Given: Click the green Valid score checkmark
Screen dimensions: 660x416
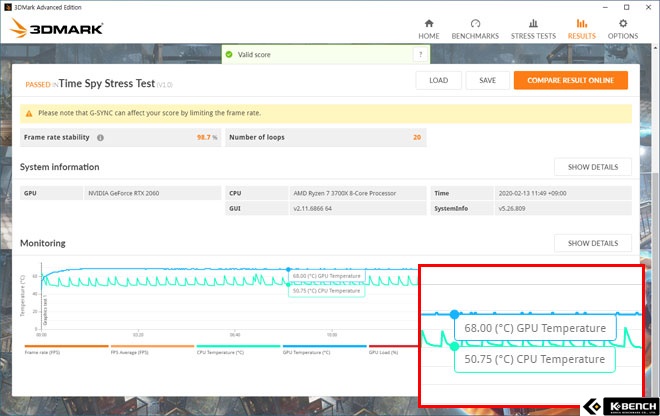Looking at the screenshot, I should pyautogui.click(x=229, y=54).
